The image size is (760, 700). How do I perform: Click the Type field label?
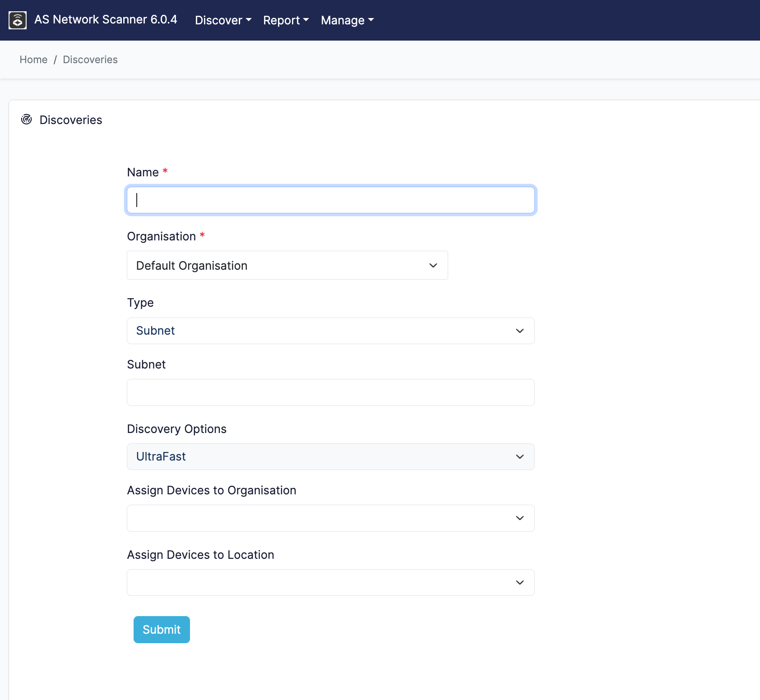pyautogui.click(x=140, y=303)
